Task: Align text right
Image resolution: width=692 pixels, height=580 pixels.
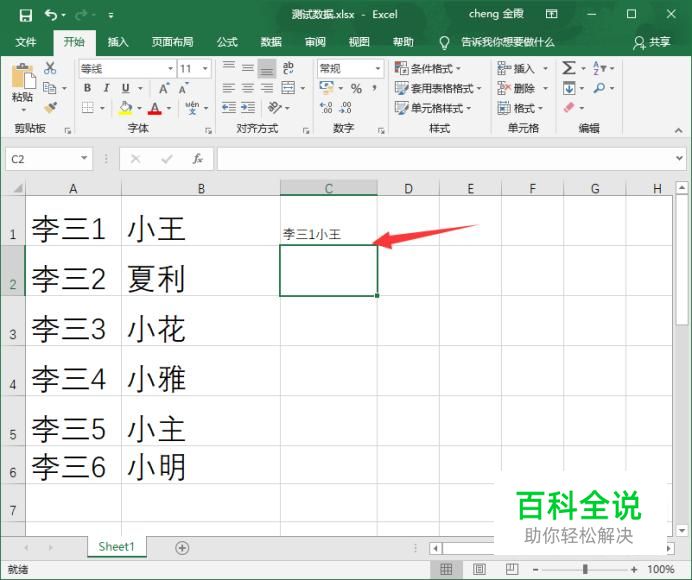Action: pos(267,88)
